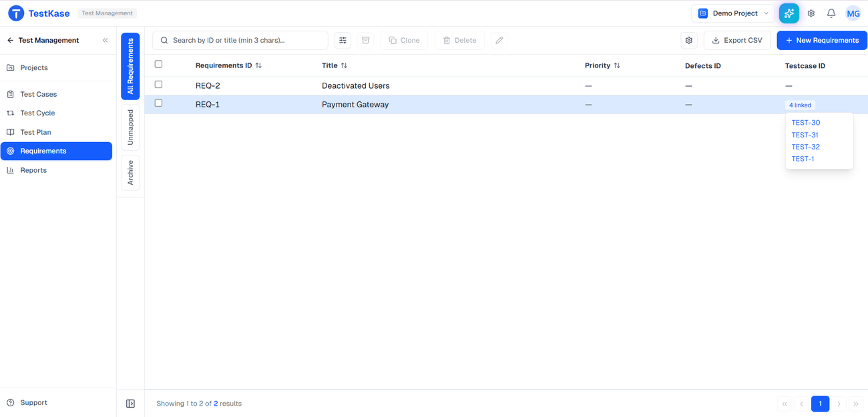Open the filter options icon
868x417 pixels.
(x=343, y=41)
